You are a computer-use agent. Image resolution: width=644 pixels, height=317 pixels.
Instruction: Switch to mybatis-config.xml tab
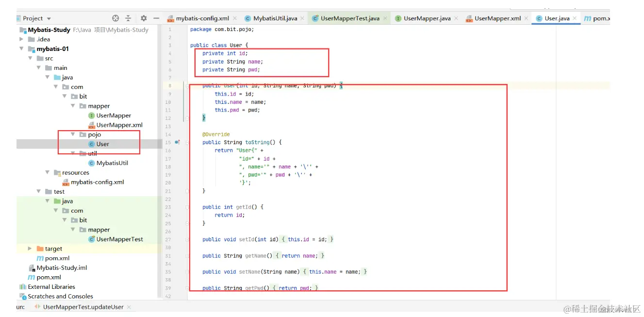(x=202, y=18)
